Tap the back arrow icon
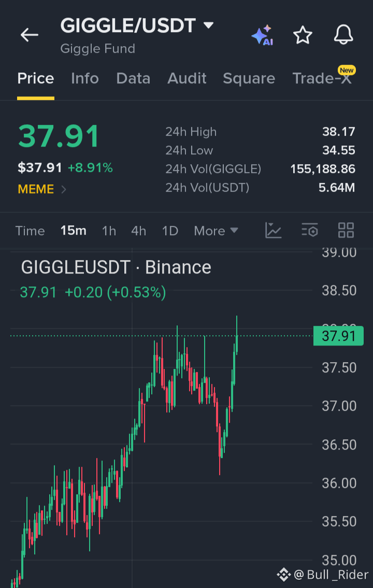The image size is (373, 588). click(x=30, y=35)
